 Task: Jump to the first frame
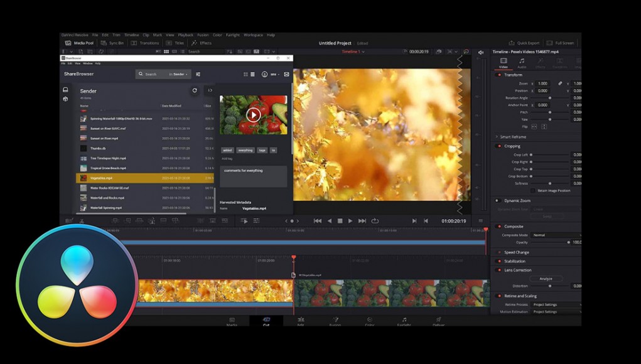point(317,221)
